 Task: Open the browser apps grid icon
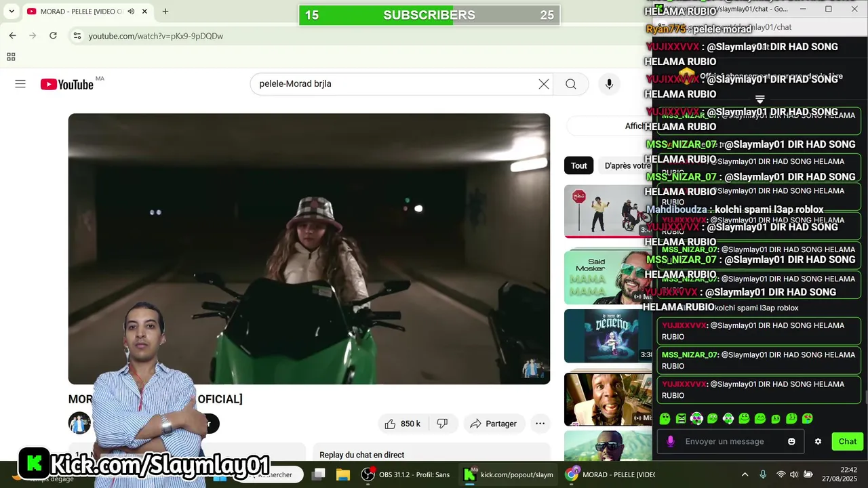click(11, 57)
